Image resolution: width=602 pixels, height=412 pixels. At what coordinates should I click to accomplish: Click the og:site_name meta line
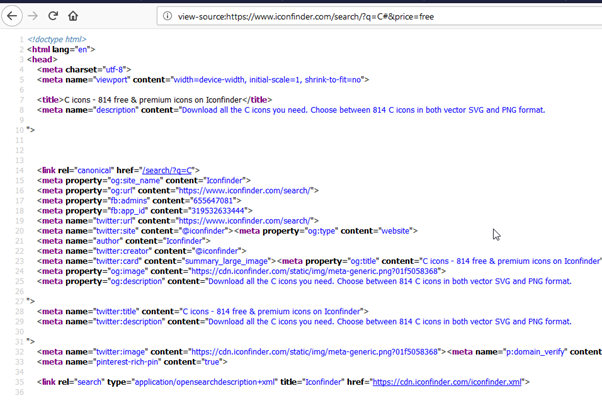coord(144,180)
